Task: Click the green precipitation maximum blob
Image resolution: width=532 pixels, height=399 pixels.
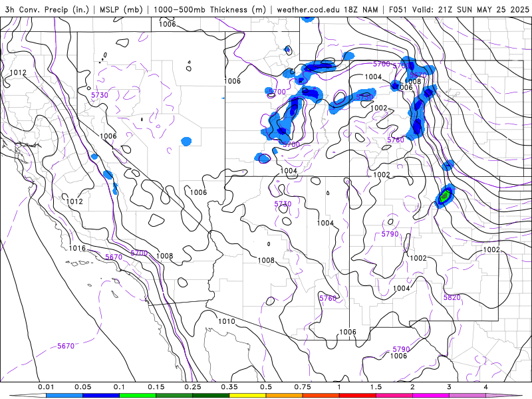Action: click(x=444, y=196)
